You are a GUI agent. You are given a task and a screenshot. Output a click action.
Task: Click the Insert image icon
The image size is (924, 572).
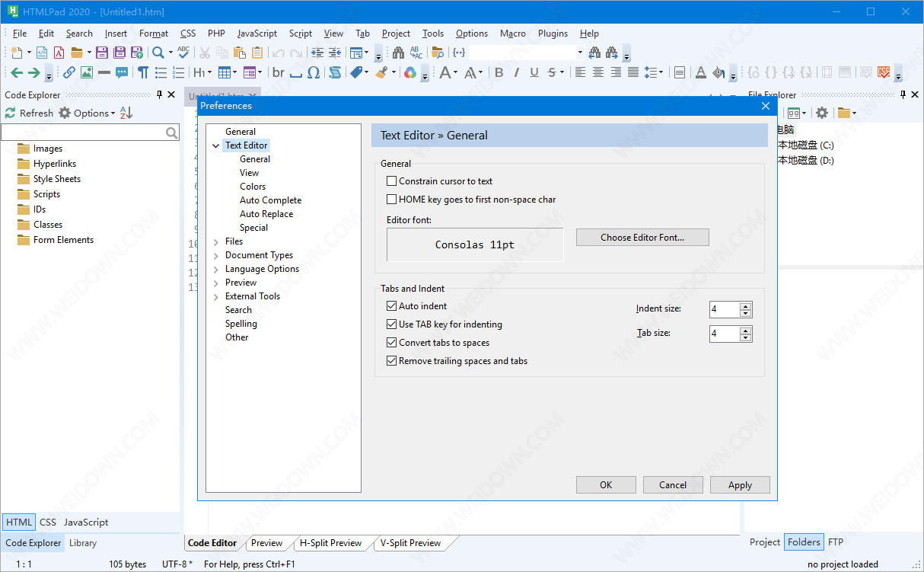(87, 72)
